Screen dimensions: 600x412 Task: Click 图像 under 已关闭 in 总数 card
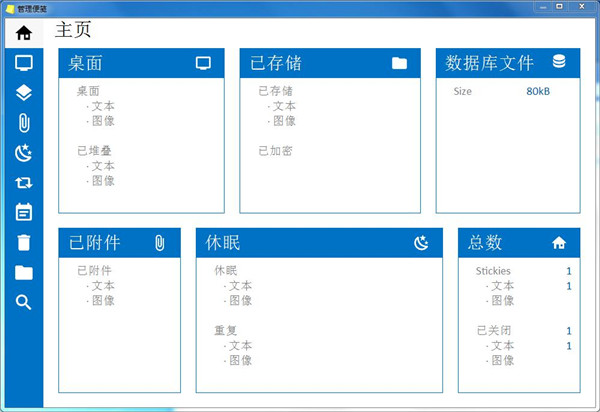[x=502, y=360]
